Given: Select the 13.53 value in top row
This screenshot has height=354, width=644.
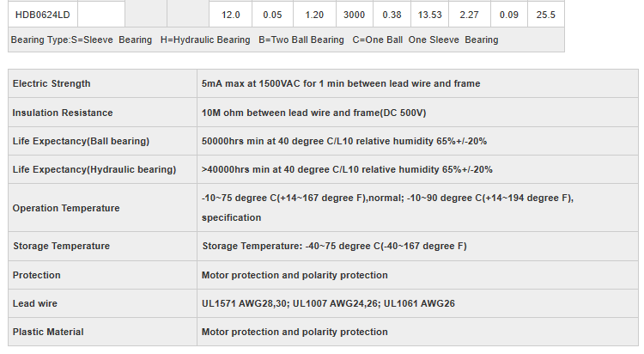Looking at the screenshot, I should point(429,15).
